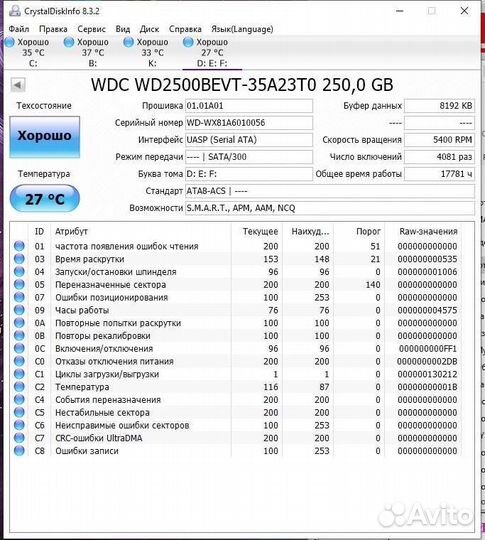Screen dimensions: 485x540
Task: Click status icon of CRC-ошибки UltraDMA row
Action: pos(19,438)
